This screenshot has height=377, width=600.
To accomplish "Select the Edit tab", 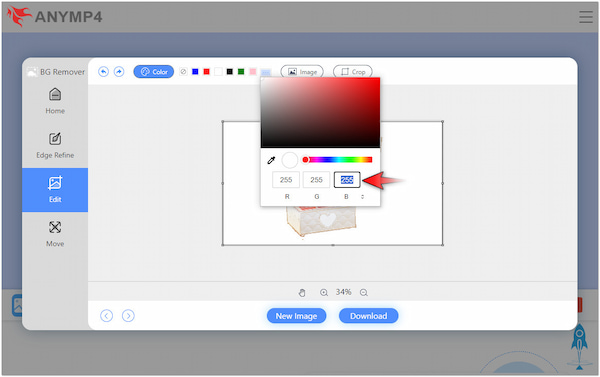I will pos(55,190).
